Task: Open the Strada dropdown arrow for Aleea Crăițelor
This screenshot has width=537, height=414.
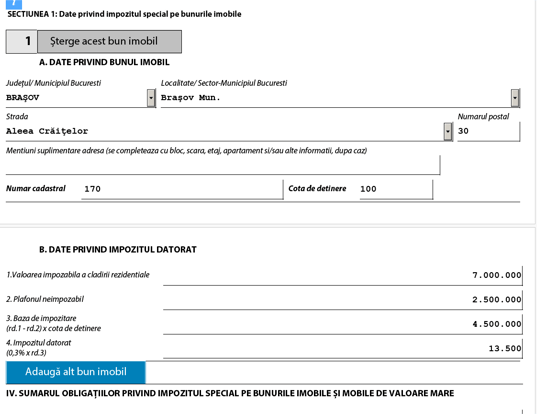Action: click(x=448, y=131)
